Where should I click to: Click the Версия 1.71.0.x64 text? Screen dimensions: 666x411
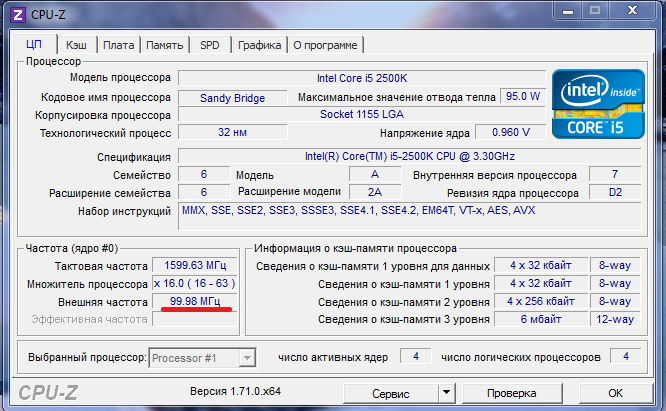235,391
